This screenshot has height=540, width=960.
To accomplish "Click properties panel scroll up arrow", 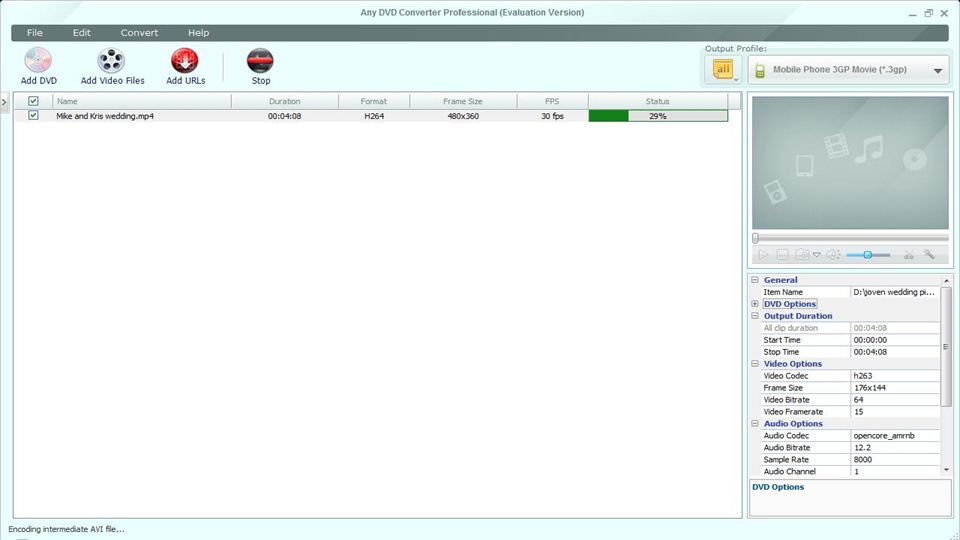I will (x=947, y=279).
